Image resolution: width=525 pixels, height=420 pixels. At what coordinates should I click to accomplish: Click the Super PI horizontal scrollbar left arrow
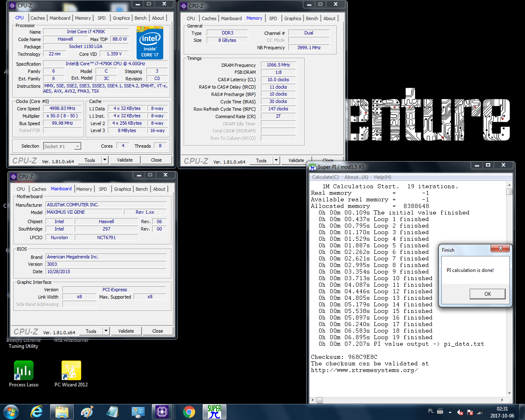click(313, 400)
